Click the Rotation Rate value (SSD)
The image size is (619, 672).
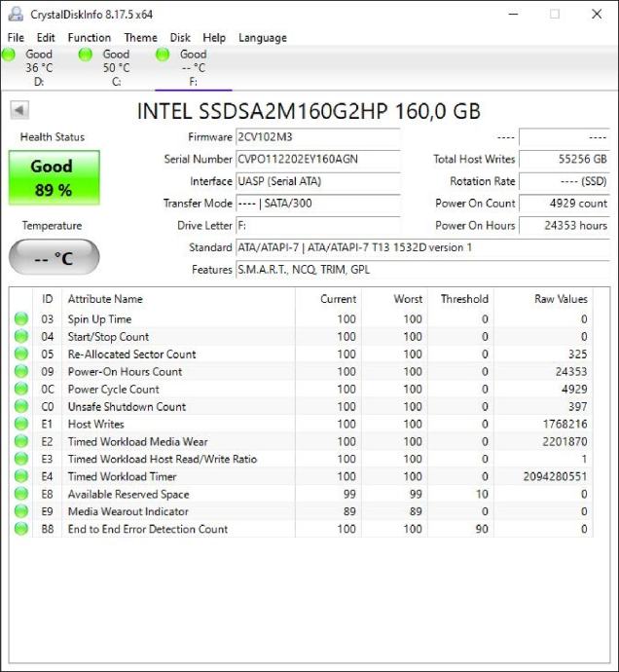pyautogui.click(x=564, y=181)
